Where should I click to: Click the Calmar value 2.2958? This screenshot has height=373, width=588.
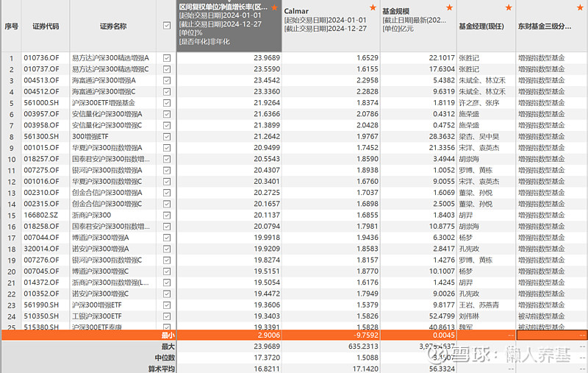tap(367, 80)
